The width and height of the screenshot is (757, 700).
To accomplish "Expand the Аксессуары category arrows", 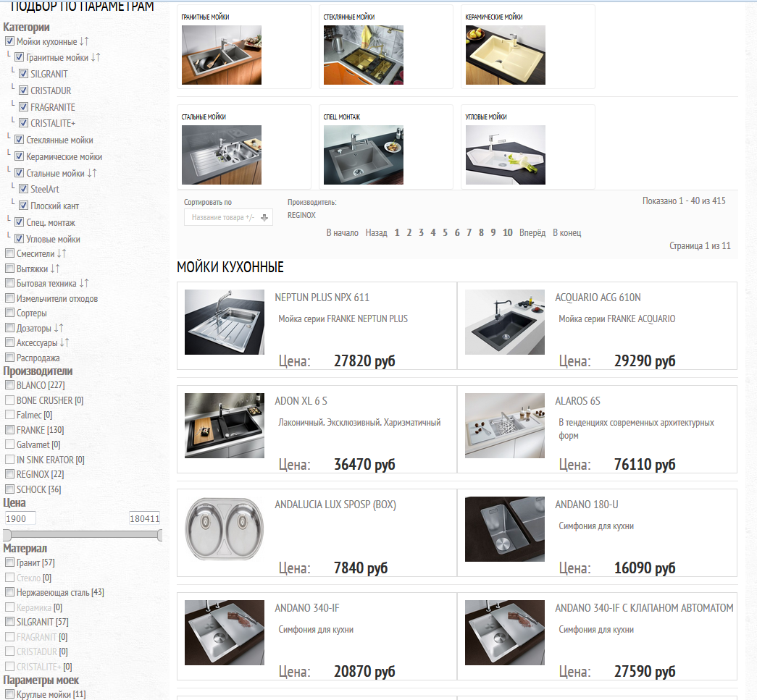I will (64, 342).
